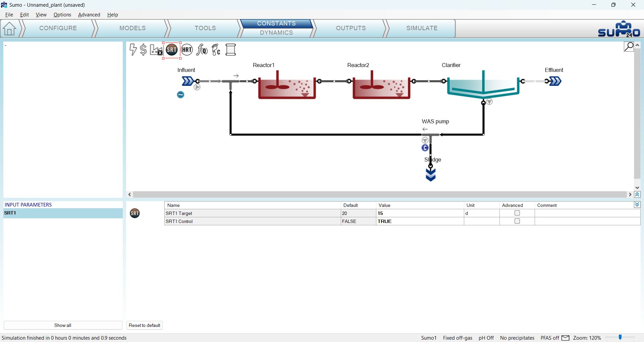Click the factory plant-wide icon
The image size is (644, 342).
(x=156, y=50)
